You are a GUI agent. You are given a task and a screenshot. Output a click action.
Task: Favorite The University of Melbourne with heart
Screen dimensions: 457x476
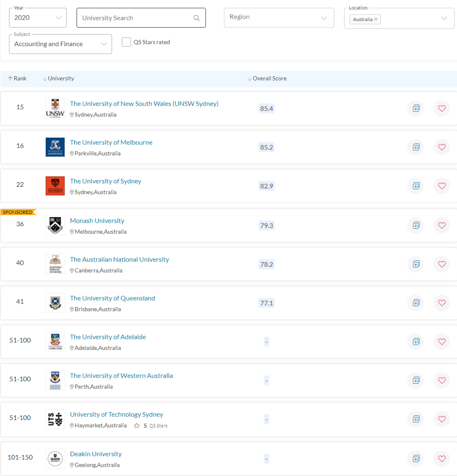click(442, 147)
